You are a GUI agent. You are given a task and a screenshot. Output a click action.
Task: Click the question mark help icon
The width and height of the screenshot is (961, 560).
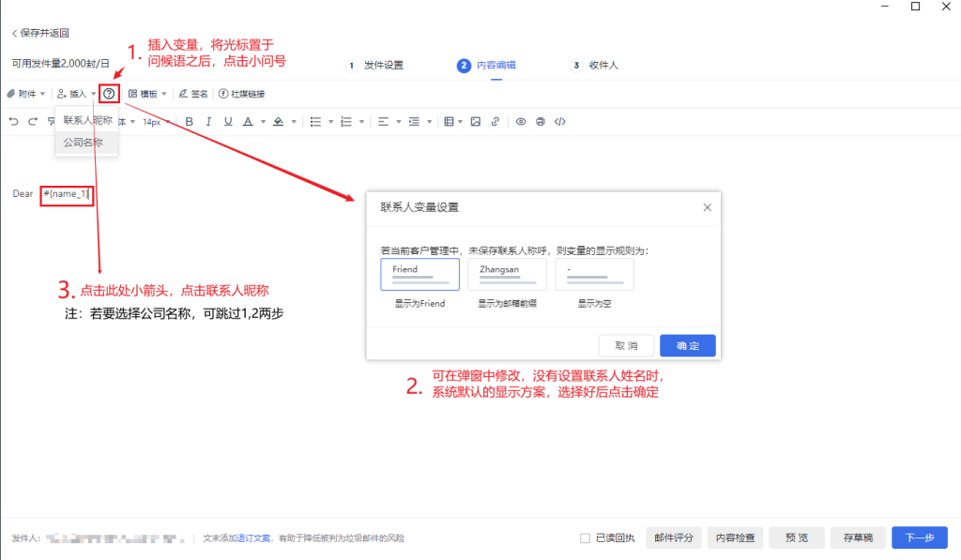(x=110, y=94)
